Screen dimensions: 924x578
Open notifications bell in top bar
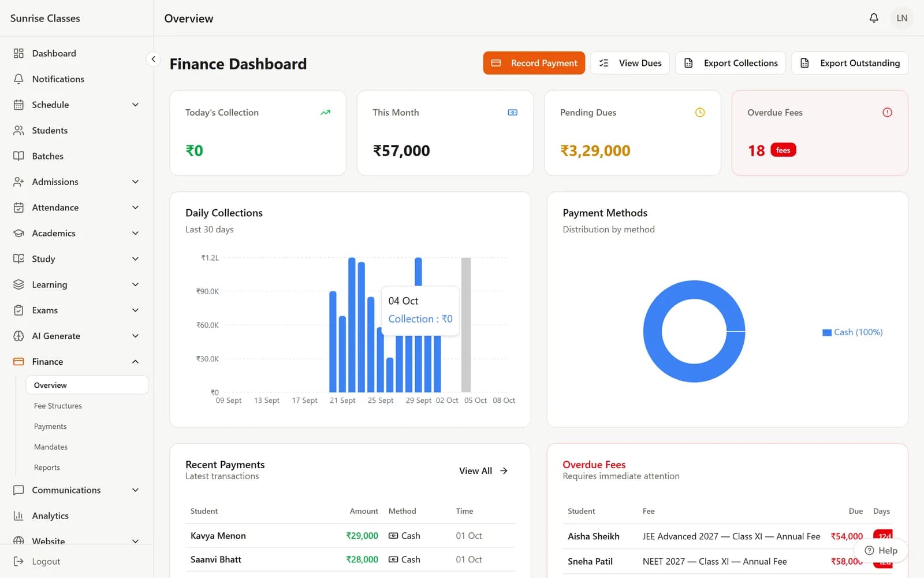click(x=874, y=18)
